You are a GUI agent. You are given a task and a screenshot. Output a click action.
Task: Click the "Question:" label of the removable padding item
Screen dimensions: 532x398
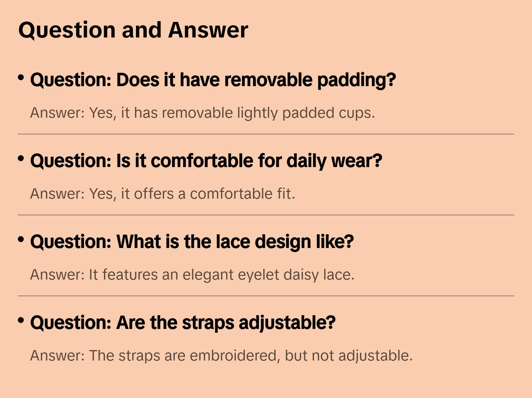[71, 80]
